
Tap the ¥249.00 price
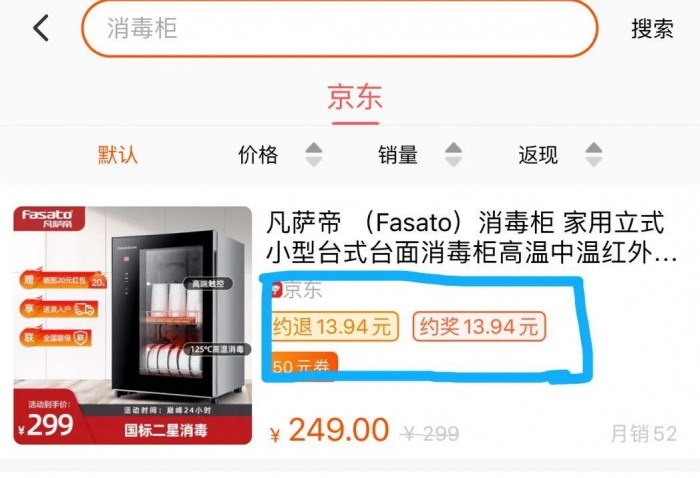pos(329,430)
